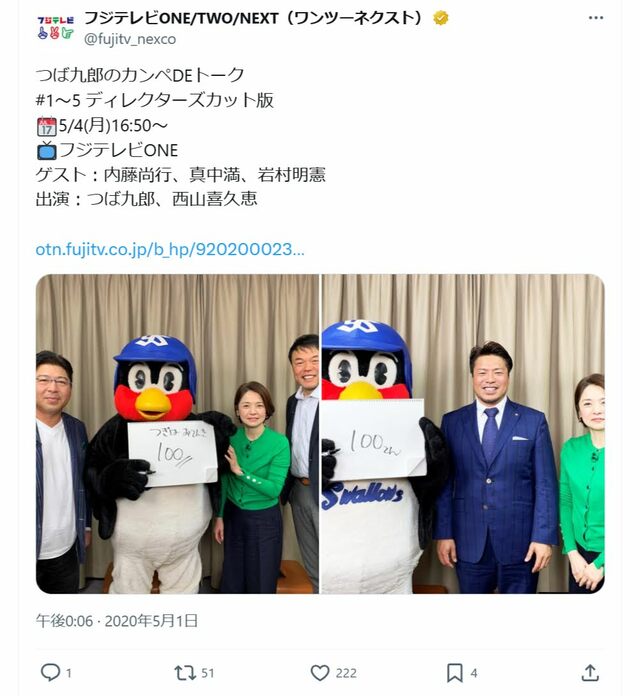Like the tweet with heart icon
This screenshot has height=696, width=640.
320,673
